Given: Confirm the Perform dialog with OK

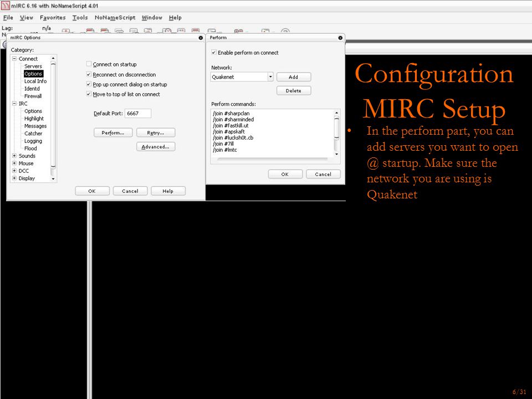Looking at the screenshot, I should [285, 174].
